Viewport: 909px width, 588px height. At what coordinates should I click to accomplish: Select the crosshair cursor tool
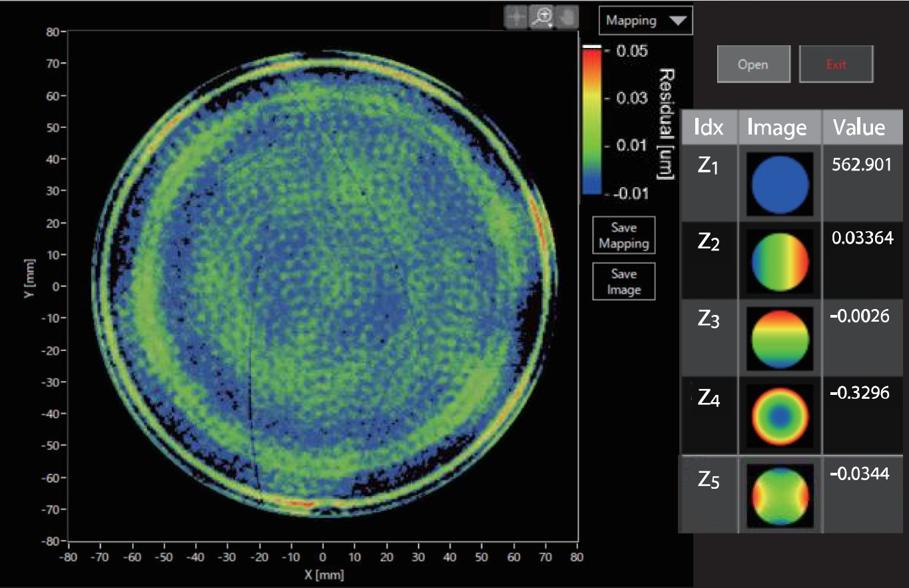[x=517, y=19]
